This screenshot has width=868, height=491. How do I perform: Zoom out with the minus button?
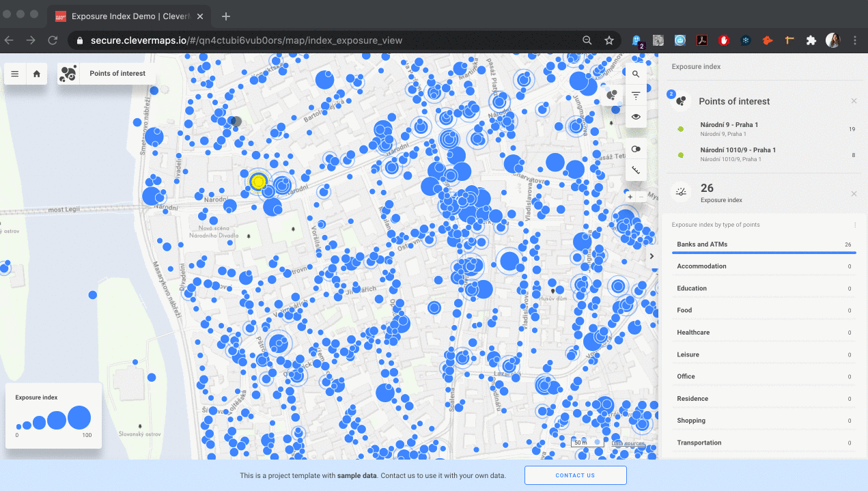(641, 197)
